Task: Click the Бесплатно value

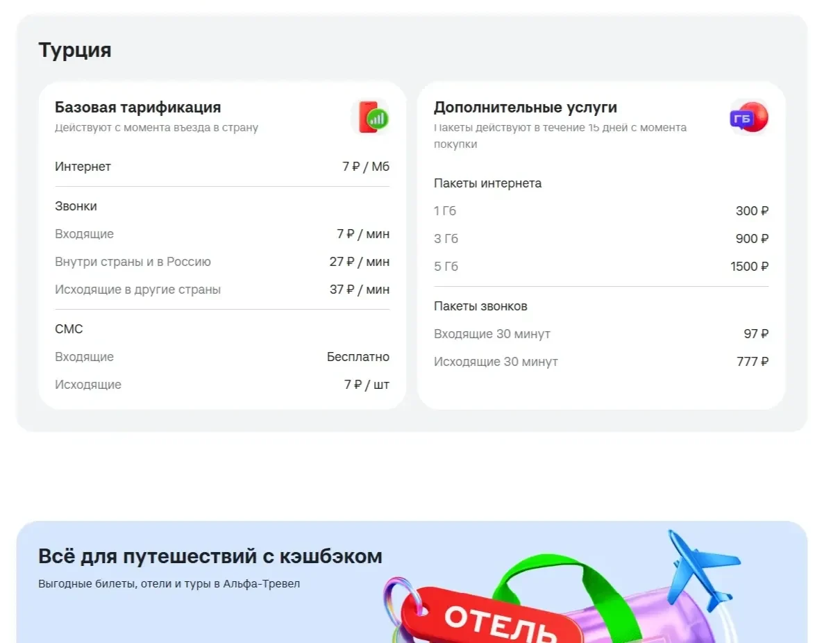Action: pos(358,357)
